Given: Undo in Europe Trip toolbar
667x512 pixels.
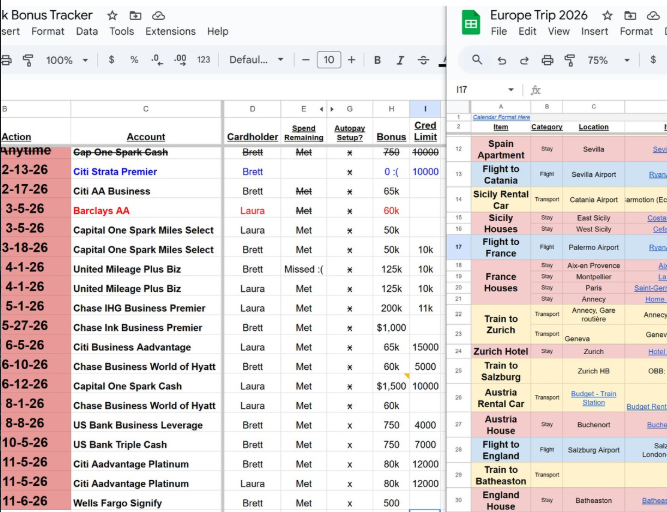Looking at the screenshot, I should point(502,60).
